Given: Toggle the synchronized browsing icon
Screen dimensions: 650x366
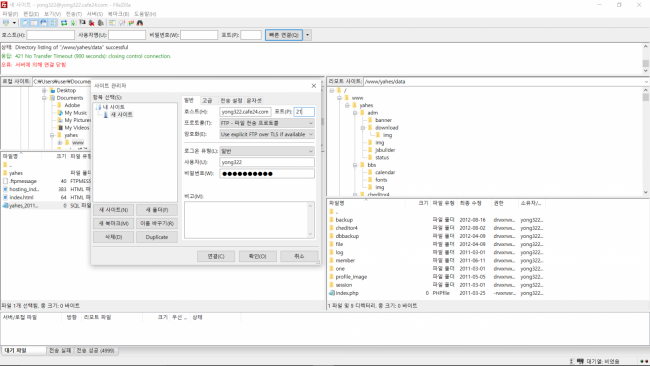Looking at the screenshot, I should pyautogui.click(x=131, y=23).
